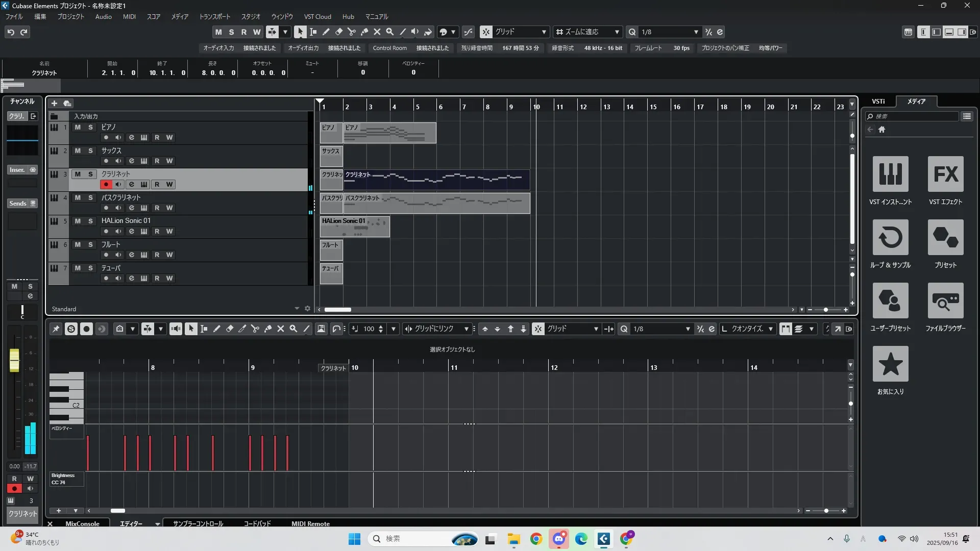Select the Glue tool in top toolbar
The image size is (980, 551).
tap(364, 32)
